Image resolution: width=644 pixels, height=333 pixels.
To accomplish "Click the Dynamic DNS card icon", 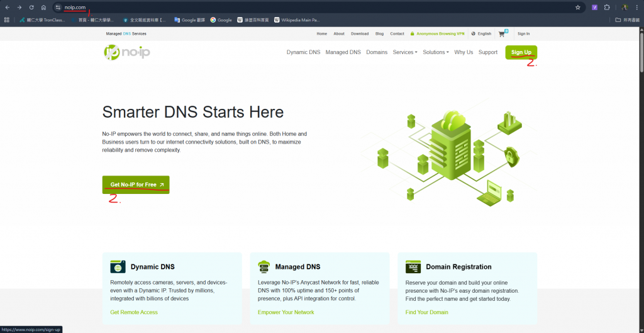I will (x=118, y=267).
